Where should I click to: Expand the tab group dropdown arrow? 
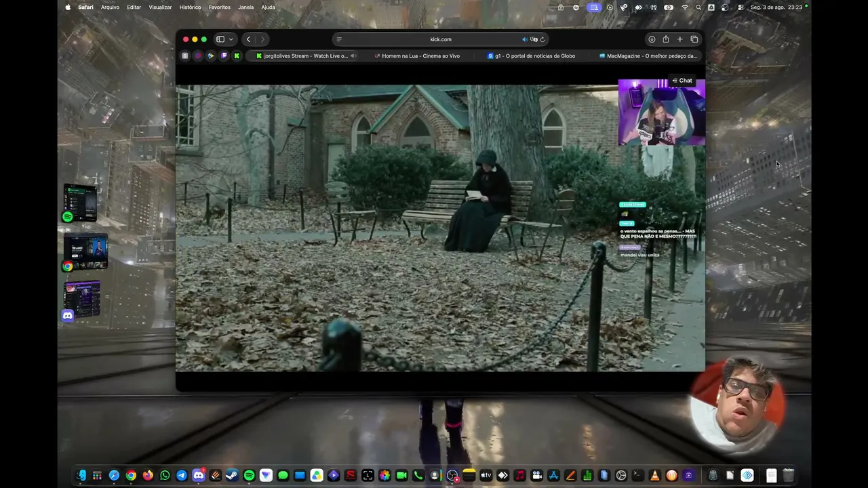coord(231,39)
